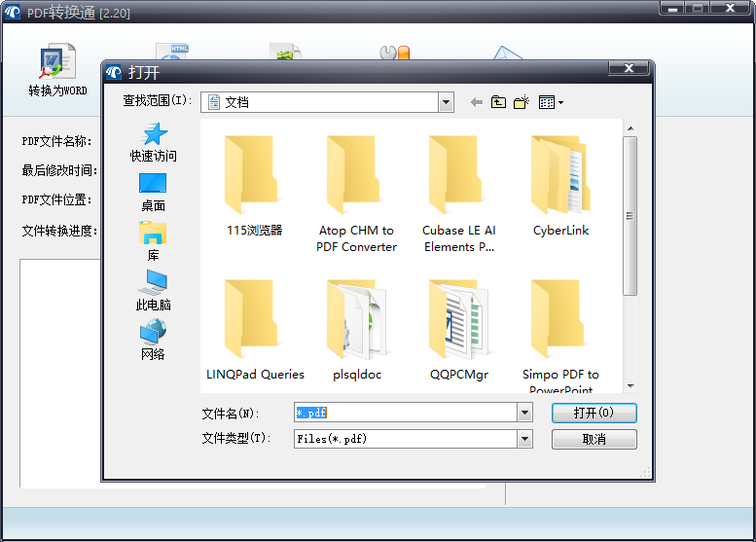Click PDF转换通 app icon in title bar
This screenshot has height=542, width=756.
[12, 12]
